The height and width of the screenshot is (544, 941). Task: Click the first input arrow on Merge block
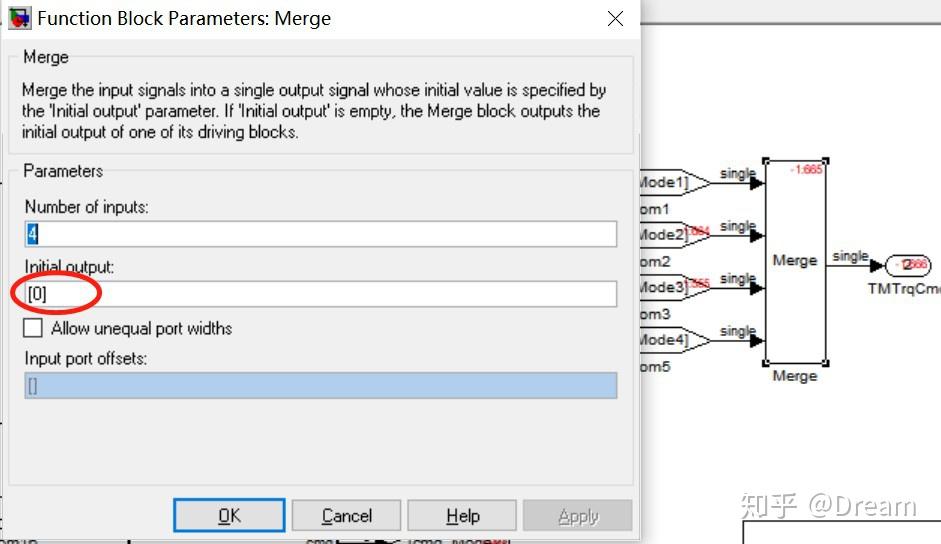[757, 183]
